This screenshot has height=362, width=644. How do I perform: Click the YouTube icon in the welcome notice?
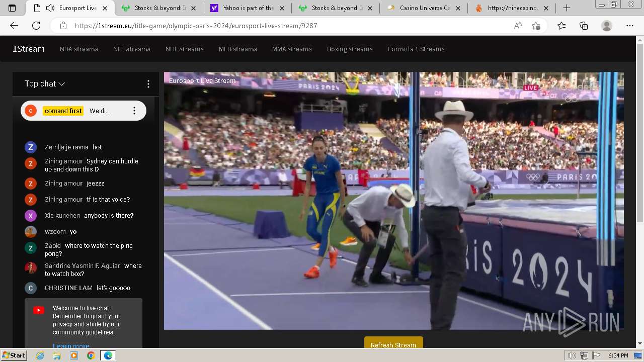click(x=39, y=310)
